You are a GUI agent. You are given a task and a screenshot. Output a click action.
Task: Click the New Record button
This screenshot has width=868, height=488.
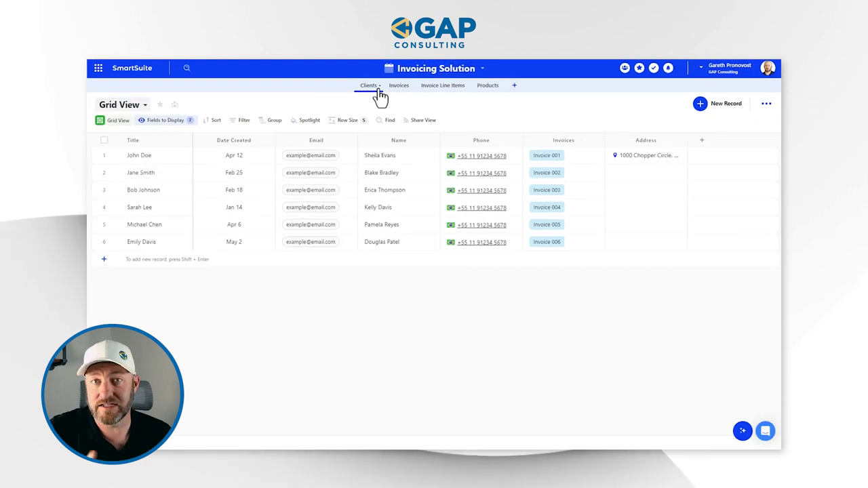pos(717,104)
